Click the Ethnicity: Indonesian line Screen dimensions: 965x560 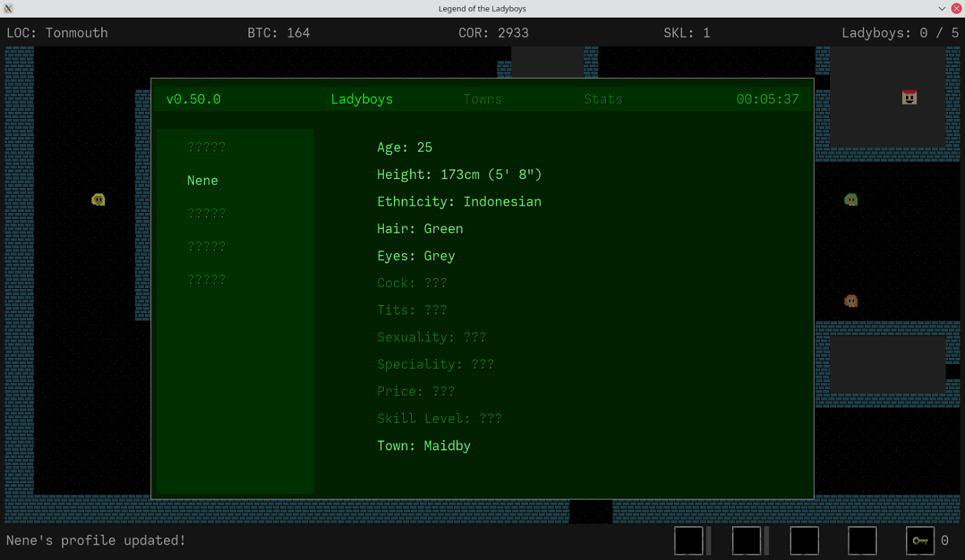click(458, 201)
